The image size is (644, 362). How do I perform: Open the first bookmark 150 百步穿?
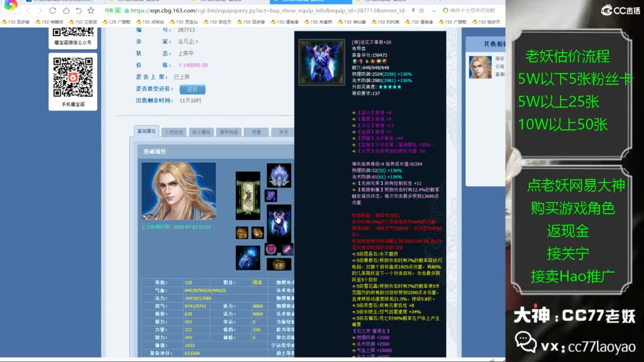pos(16,22)
